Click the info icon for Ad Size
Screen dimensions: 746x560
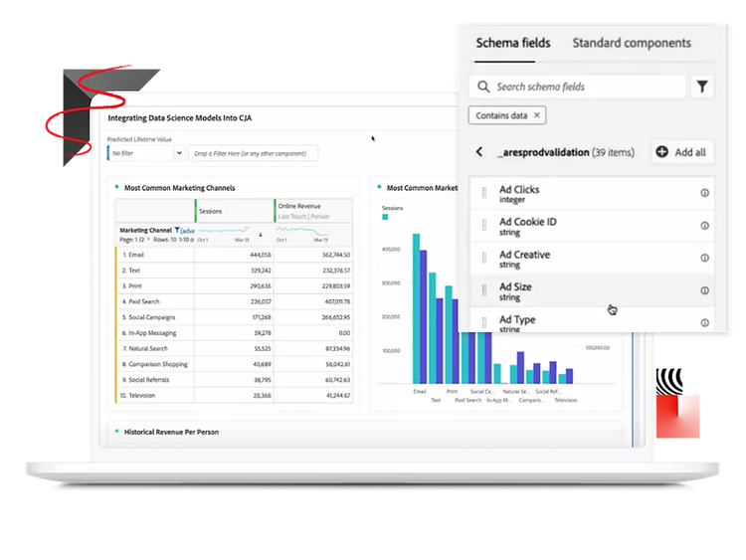point(704,290)
